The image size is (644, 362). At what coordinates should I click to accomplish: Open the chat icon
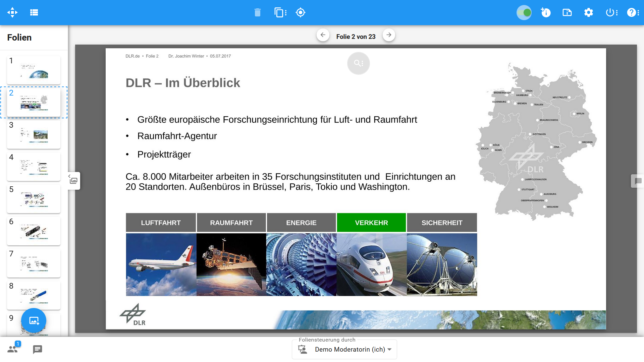click(38, 349)
